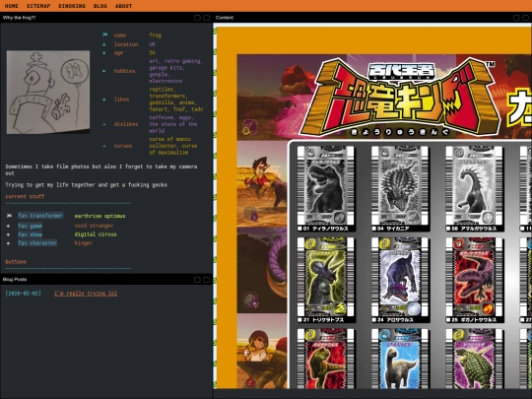Open the ABOUT page

coord(123,6)
